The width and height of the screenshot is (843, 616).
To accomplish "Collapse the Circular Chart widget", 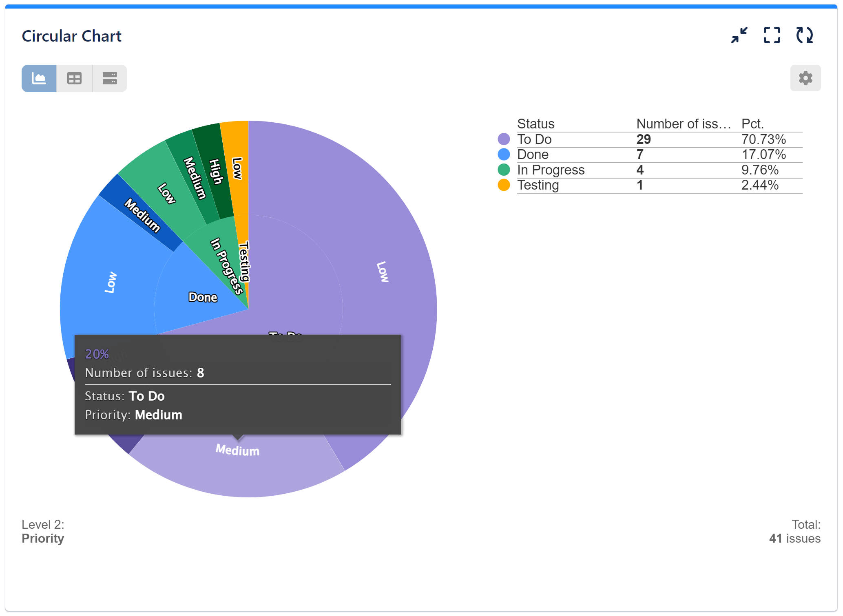I will [739, 36].
